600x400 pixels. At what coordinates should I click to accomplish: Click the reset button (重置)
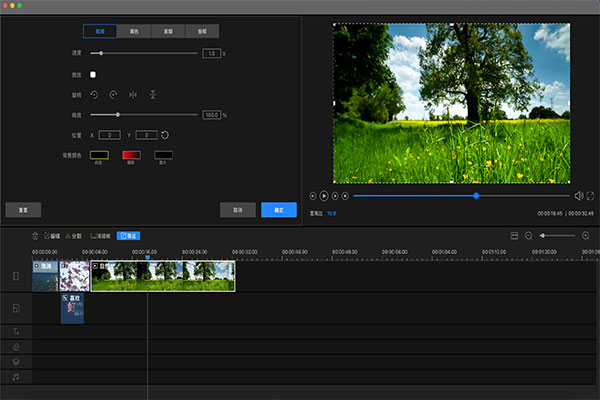(x=23, y=210)
